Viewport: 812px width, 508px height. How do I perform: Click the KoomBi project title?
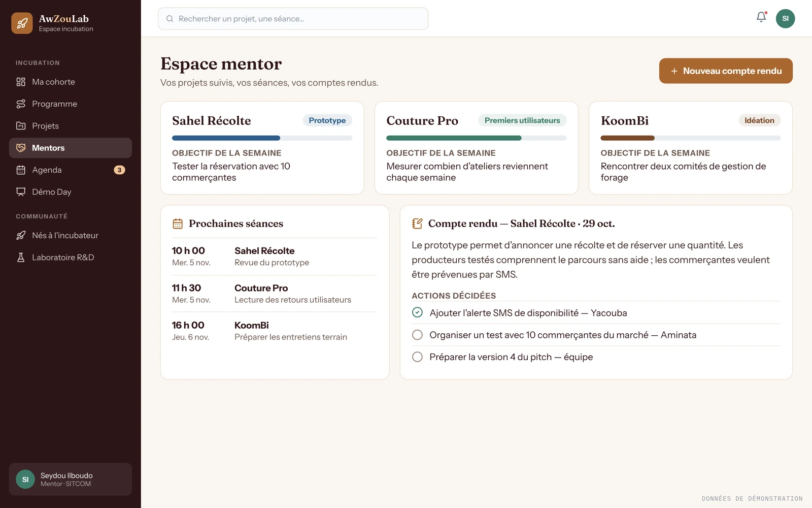tap(625, 121)
